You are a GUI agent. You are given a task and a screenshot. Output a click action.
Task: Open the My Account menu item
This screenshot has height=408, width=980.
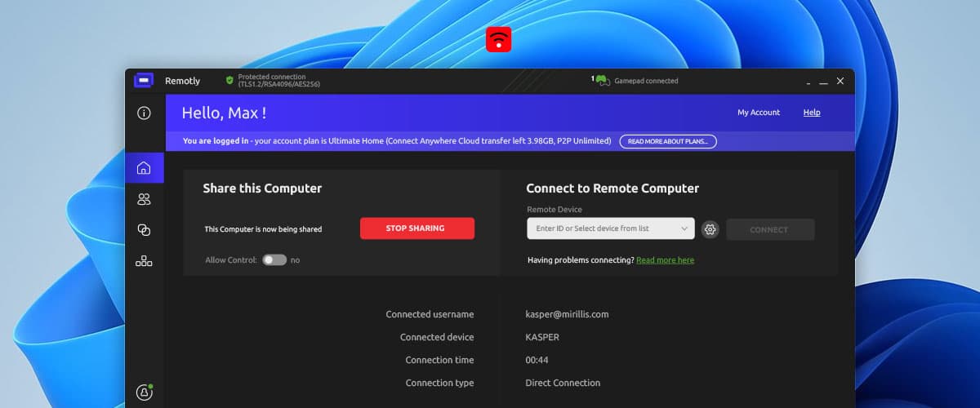(759, 113)
